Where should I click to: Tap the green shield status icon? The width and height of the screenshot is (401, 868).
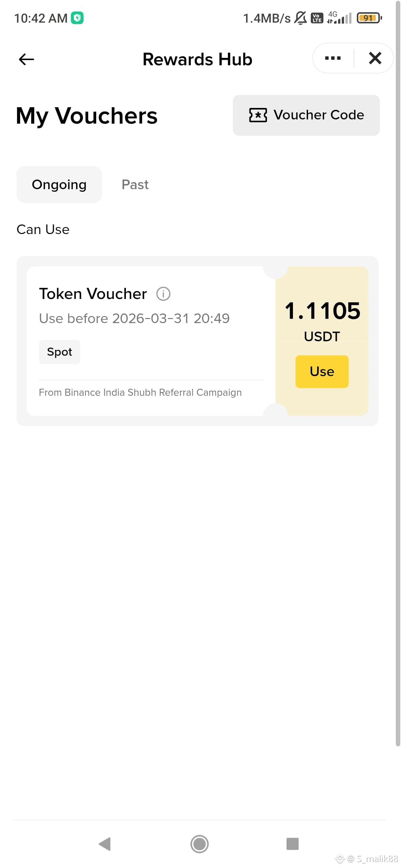[x=77, y=18]
